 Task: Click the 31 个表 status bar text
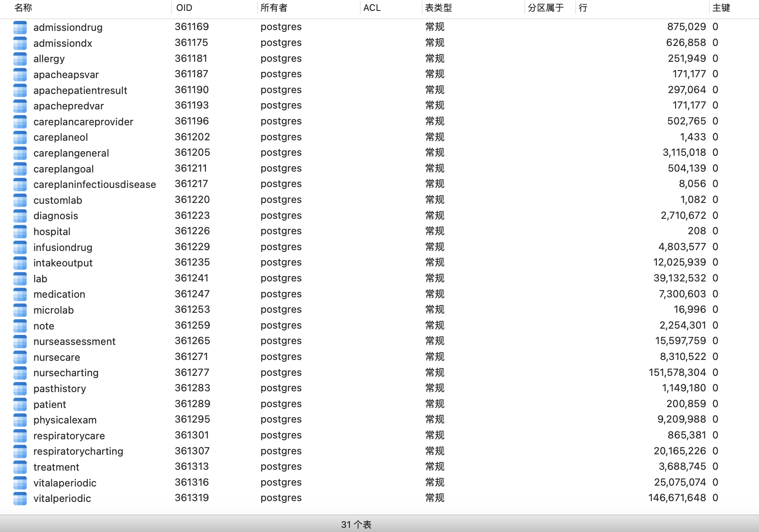click(x=356, y=524)
